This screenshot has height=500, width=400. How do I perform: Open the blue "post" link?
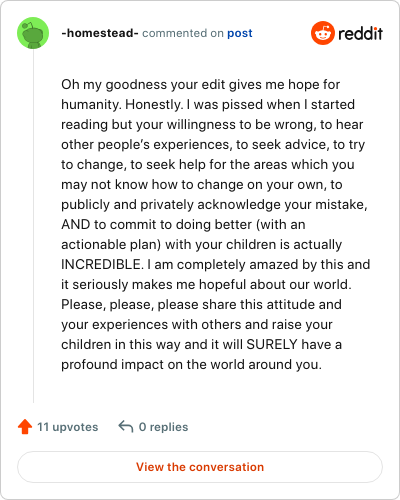(240, 33)
